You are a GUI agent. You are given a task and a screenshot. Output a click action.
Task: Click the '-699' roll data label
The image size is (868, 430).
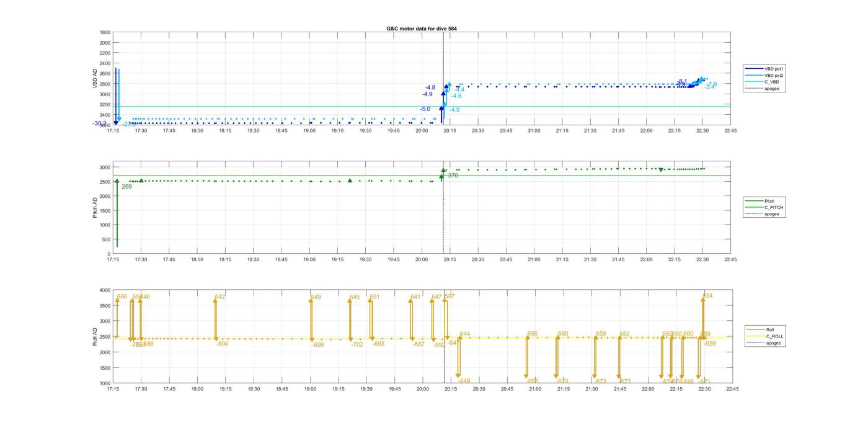(x=317, y=345)
